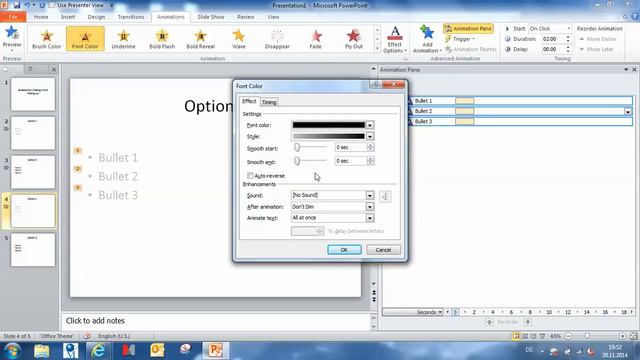640x360 pixels.
Task: Open the Style gradient dropdown
Action: coord(370,136)
